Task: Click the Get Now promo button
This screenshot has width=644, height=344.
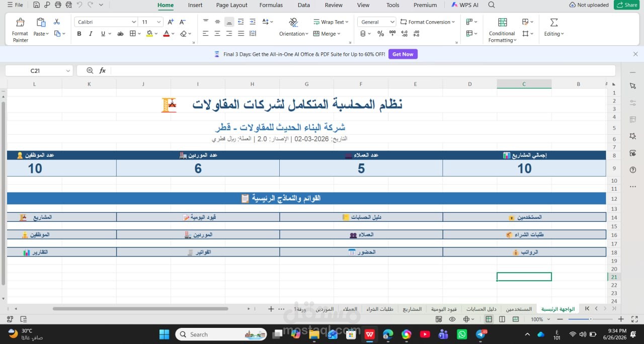Action: coord(403,54)
